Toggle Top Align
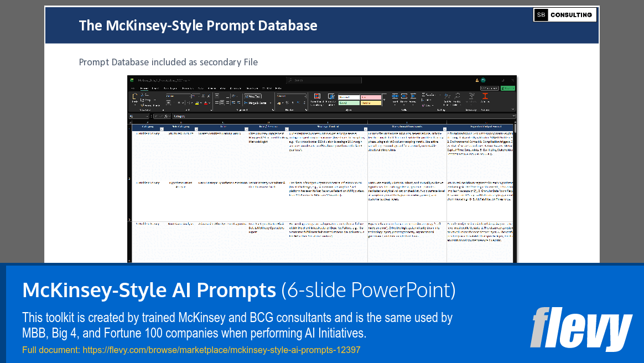 tap(216, 96)
